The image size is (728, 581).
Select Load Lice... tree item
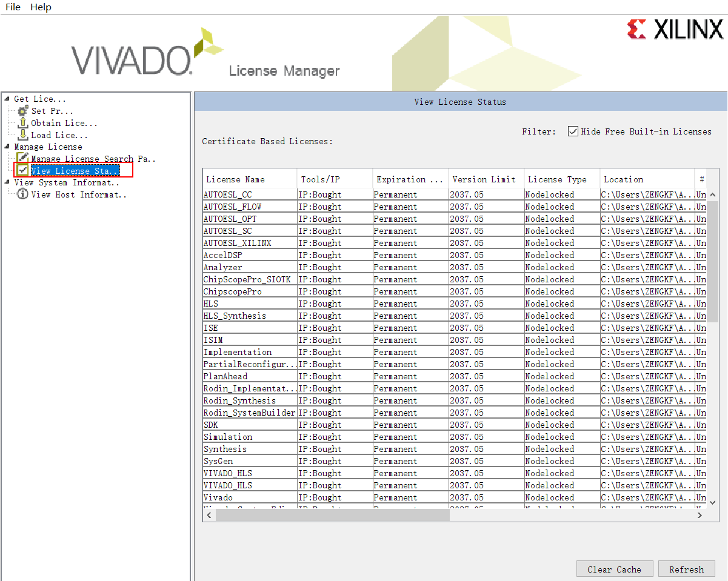coord(59,135)
